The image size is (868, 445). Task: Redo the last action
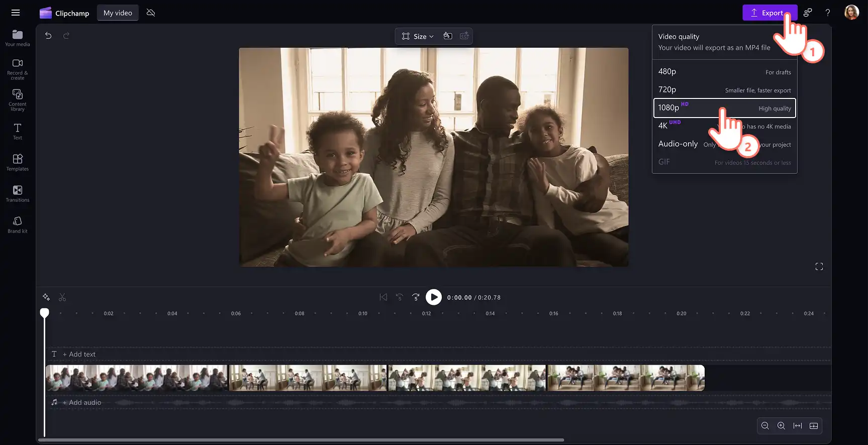[66, 36]
